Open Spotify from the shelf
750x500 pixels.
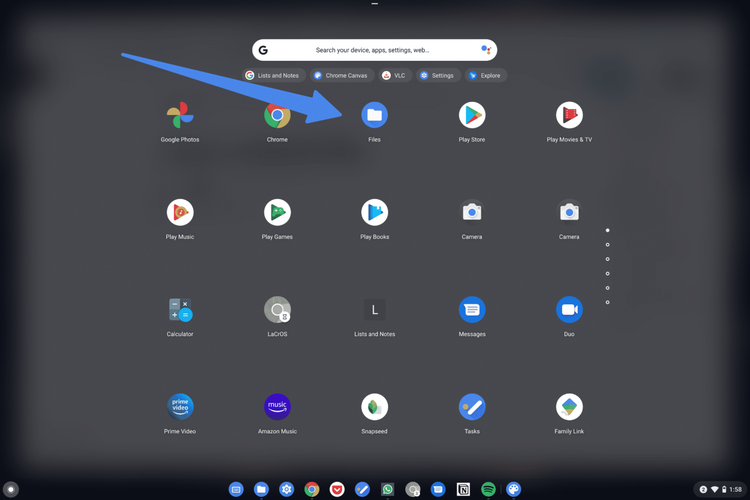pyautogui.click(x=488, y=489)
